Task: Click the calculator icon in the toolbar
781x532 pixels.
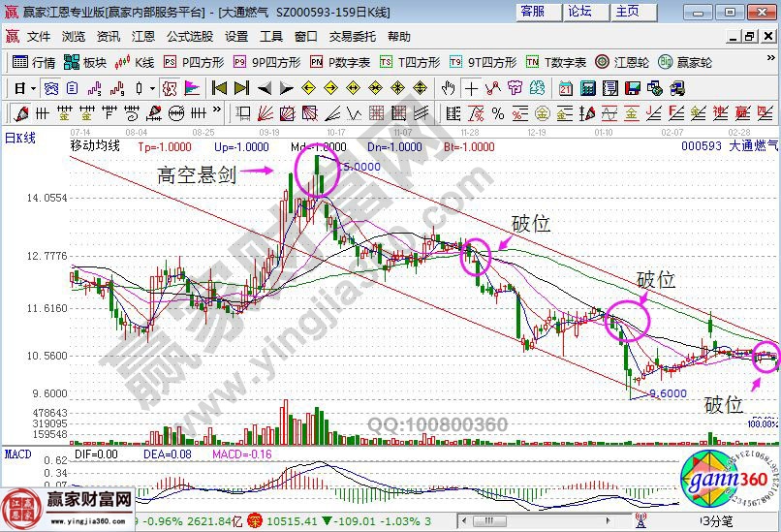Action: pyautogui.click(x=585, y=88)
